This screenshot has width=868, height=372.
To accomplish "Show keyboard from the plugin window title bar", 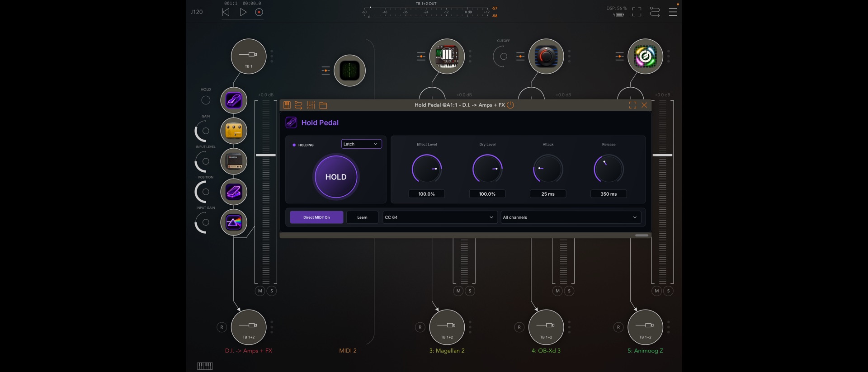I will tap(287, 105).
